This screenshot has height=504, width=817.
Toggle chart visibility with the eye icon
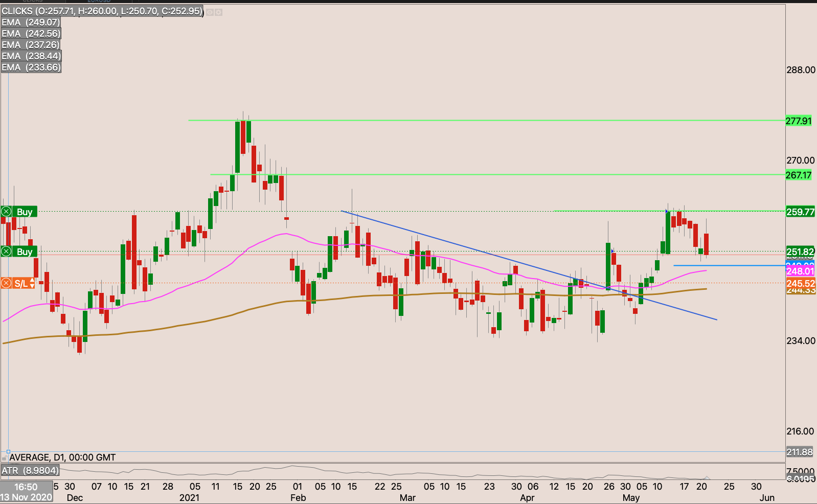[x=210, y=12]
